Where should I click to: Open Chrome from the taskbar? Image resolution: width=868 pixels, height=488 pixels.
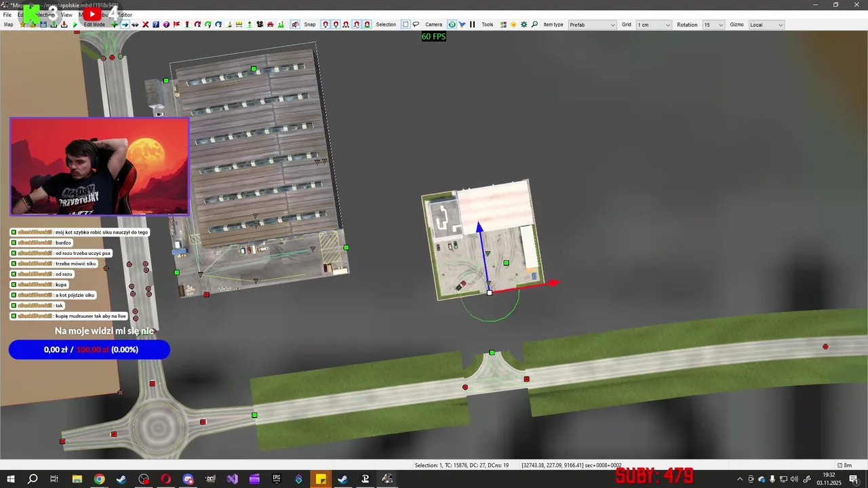[x=99, y=479]
